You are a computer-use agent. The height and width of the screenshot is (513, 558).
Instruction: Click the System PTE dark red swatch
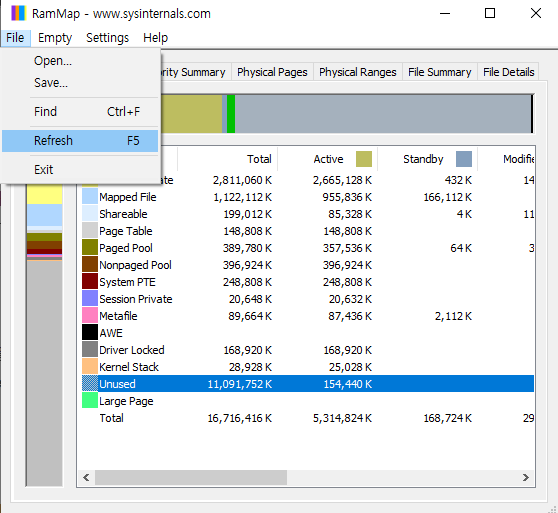pos(90,282)
